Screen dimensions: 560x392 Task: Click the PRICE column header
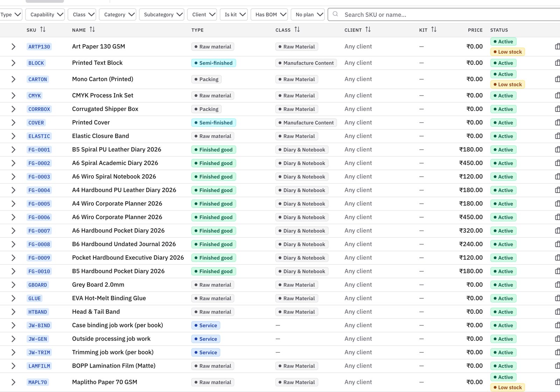point(475,30)
